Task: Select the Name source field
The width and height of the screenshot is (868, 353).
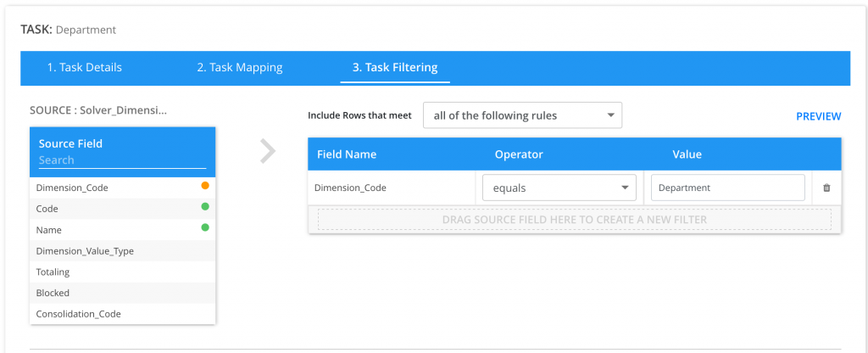Action: point(49,230)
